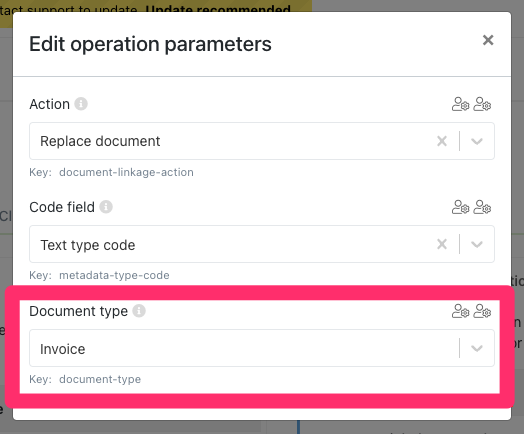Click the info icon next to Document type
This screenshot has height=434, width=524.
pos(139,311)
